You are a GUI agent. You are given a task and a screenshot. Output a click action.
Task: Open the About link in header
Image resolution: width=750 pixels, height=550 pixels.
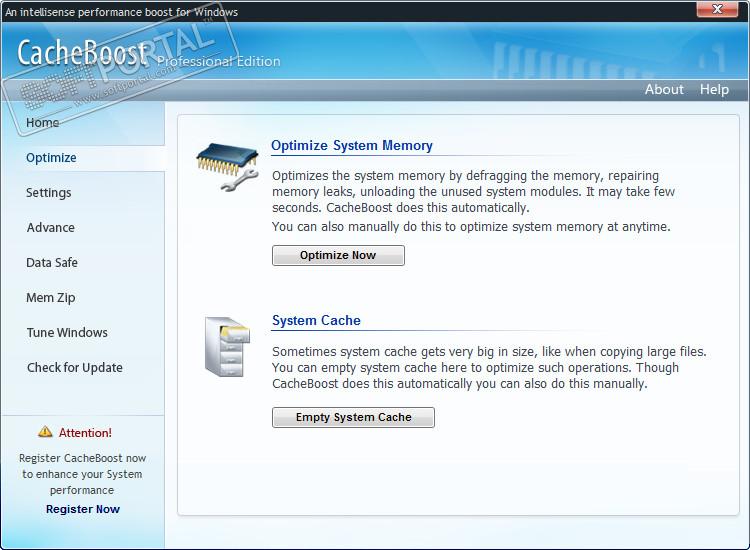point(664,89)
